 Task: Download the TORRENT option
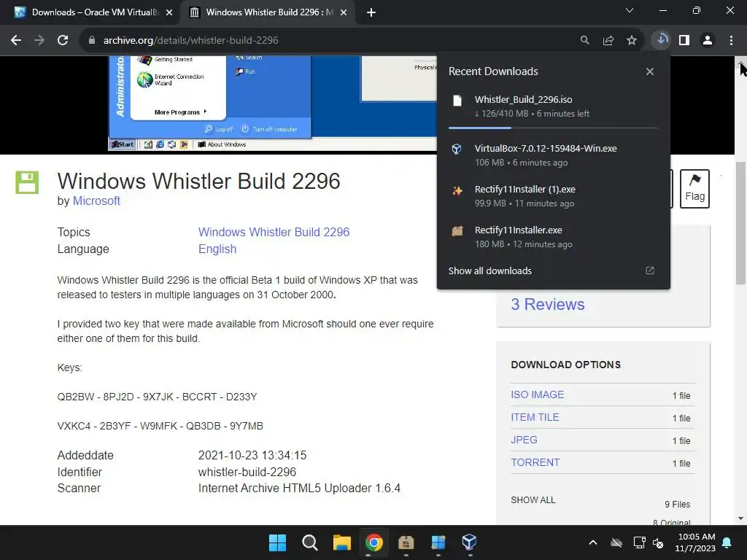[535, 462]
